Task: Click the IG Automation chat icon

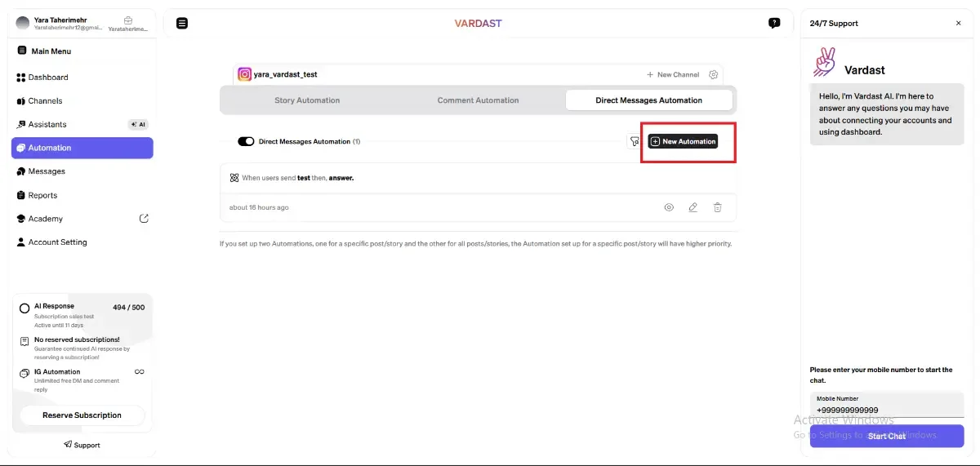Action: (24, 374)
